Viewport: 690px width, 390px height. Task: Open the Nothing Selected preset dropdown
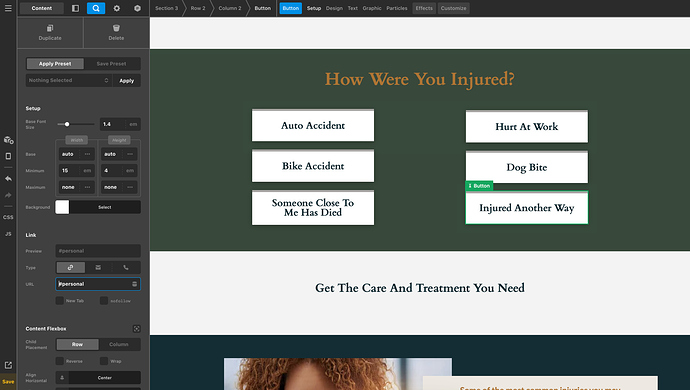tap(69, 80)
